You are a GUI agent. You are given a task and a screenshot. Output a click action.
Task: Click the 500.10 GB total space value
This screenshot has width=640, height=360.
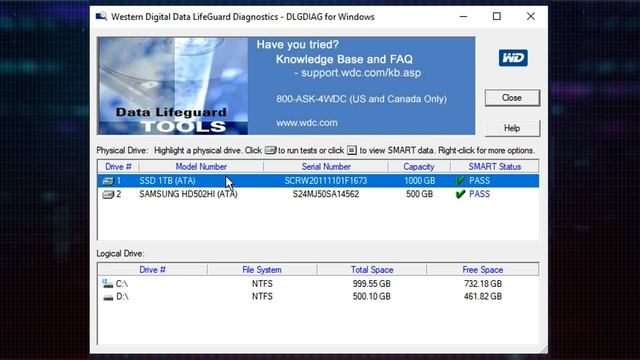click(x=371, y=297)
